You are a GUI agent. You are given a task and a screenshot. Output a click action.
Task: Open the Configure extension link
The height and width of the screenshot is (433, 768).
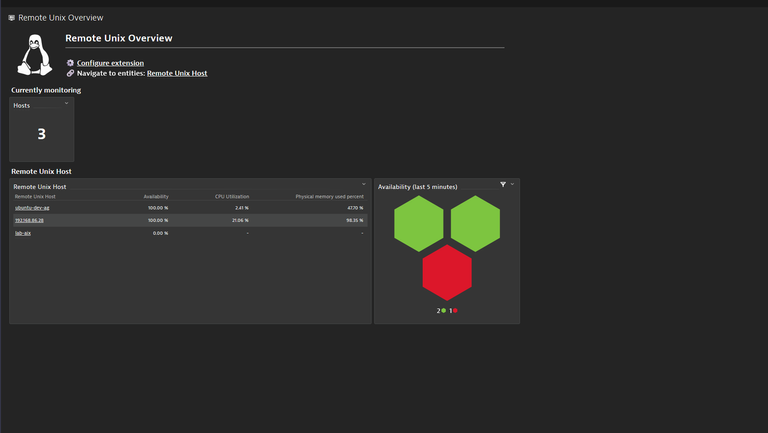(110, 63)
